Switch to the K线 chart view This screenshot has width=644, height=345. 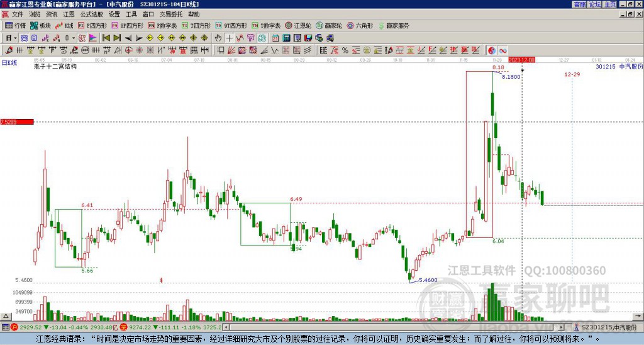(65, 25)
